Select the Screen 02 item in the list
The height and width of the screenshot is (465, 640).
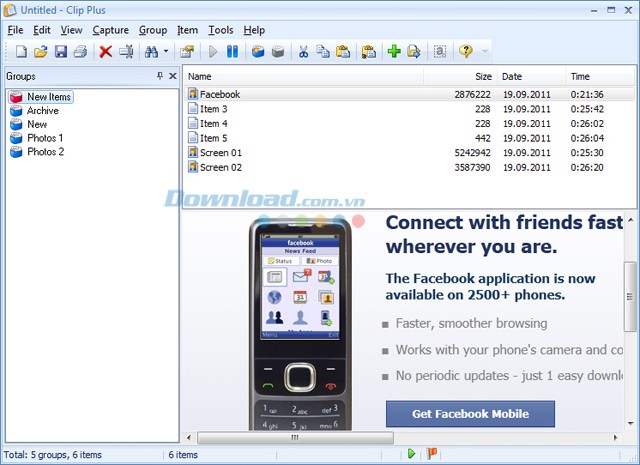(220, 167)
